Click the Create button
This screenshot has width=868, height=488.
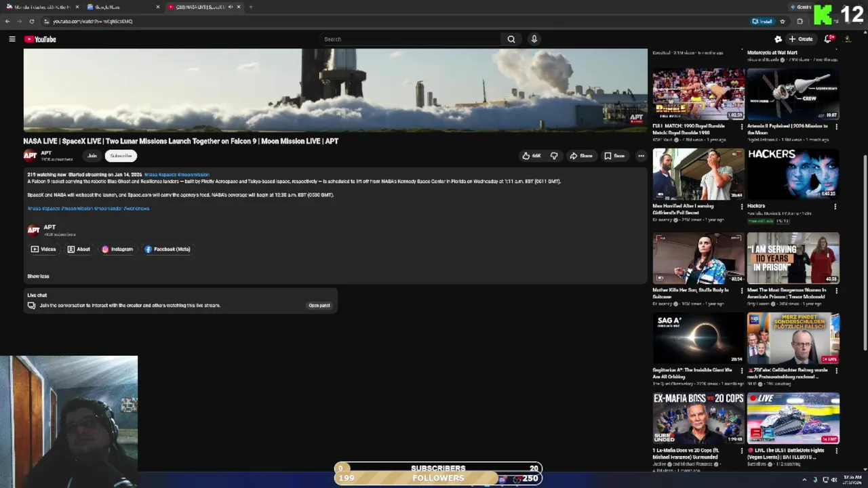801,39
